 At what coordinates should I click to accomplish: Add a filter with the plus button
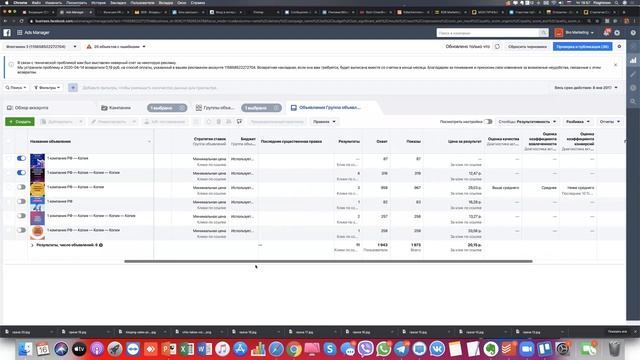coord(73,87)
